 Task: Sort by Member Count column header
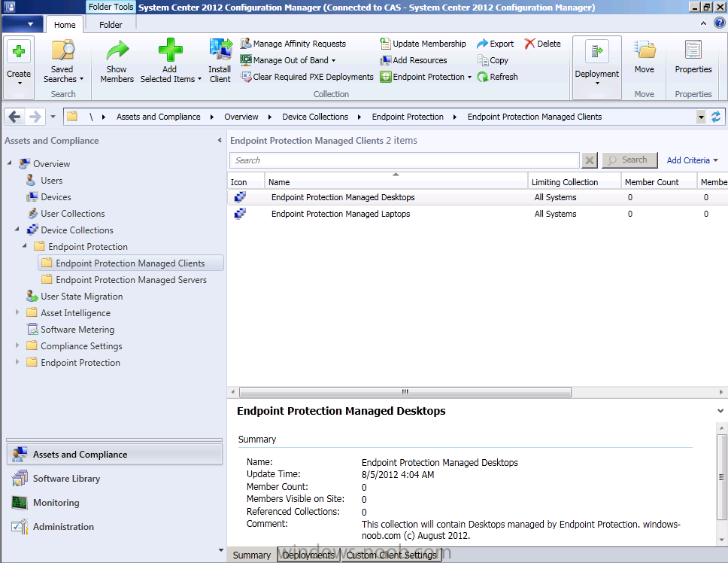(x=659, y=182)
